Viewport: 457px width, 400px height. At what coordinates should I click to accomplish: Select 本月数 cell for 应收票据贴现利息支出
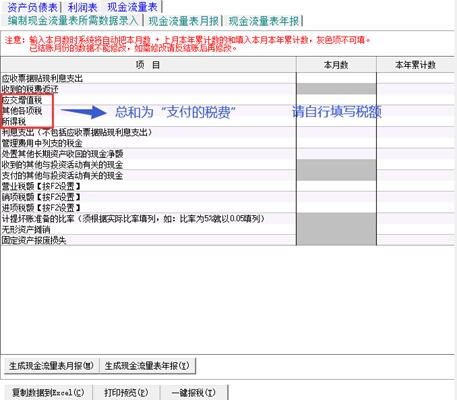tap(336, 78)
